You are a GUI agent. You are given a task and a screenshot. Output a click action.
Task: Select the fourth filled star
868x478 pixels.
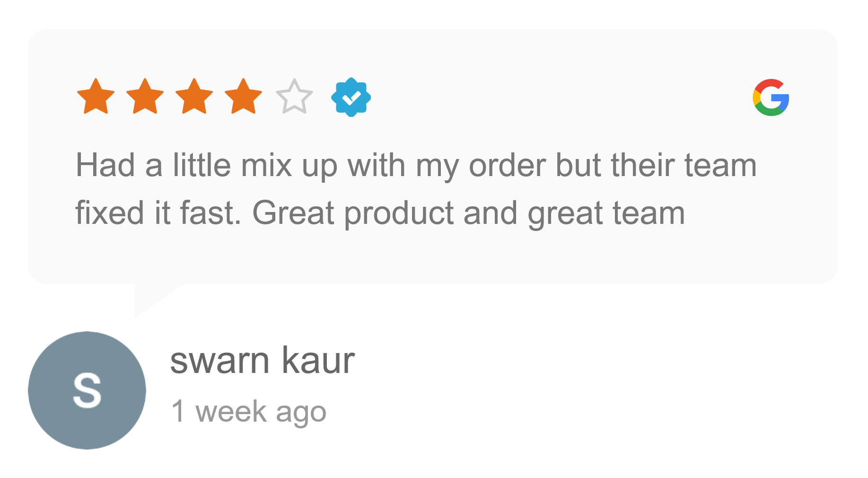(x=243, y=97)
